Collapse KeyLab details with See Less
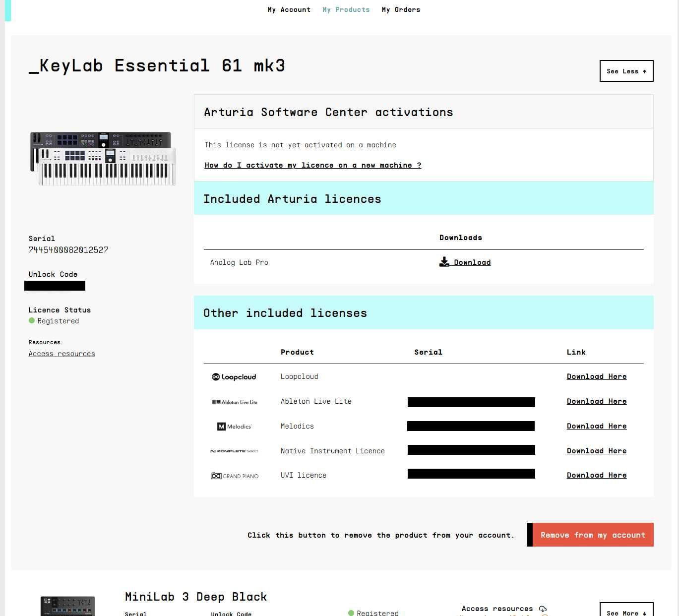679x616 pixels. click(626, 71)
